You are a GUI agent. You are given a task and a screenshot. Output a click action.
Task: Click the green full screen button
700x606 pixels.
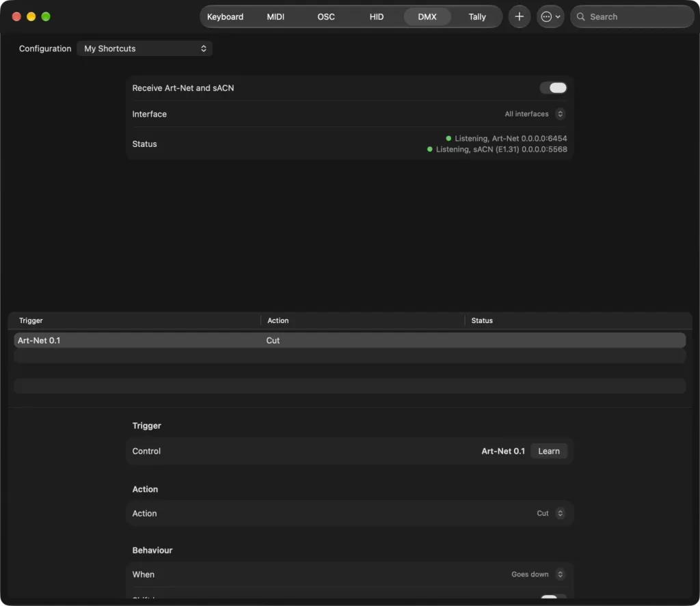pyautogui.click(x=46, y=16)
